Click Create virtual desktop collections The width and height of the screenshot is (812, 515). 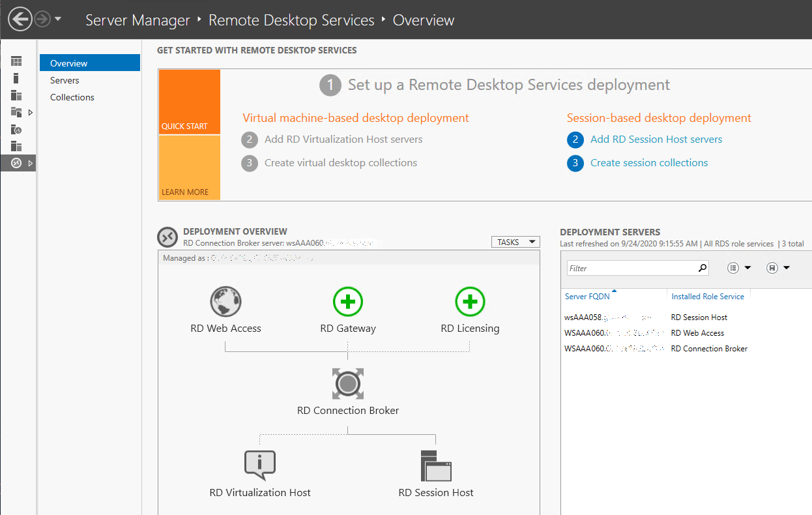click(341, 163)
